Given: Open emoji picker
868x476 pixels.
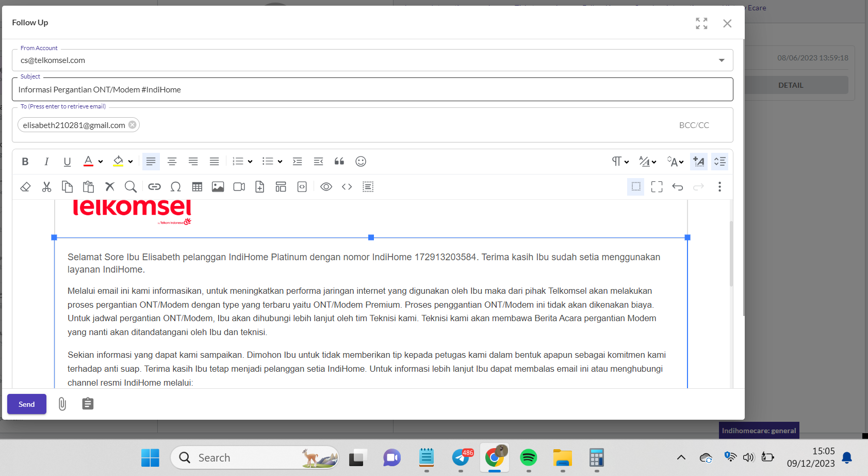Looking at the screenshot, I should [361, 162].
